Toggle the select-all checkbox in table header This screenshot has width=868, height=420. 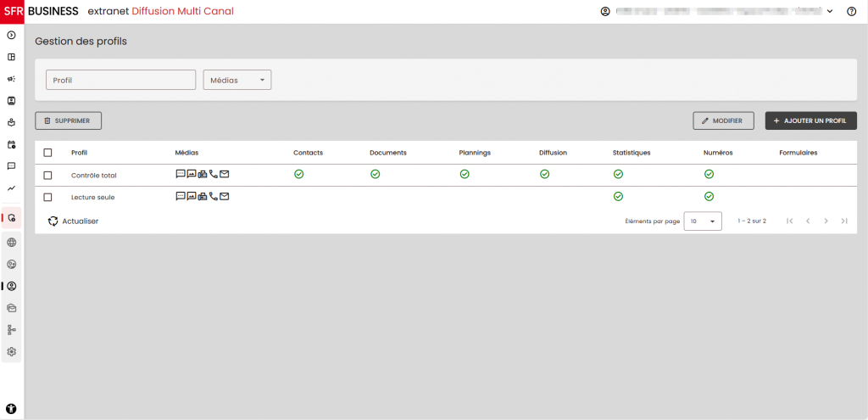click(47, 153)
